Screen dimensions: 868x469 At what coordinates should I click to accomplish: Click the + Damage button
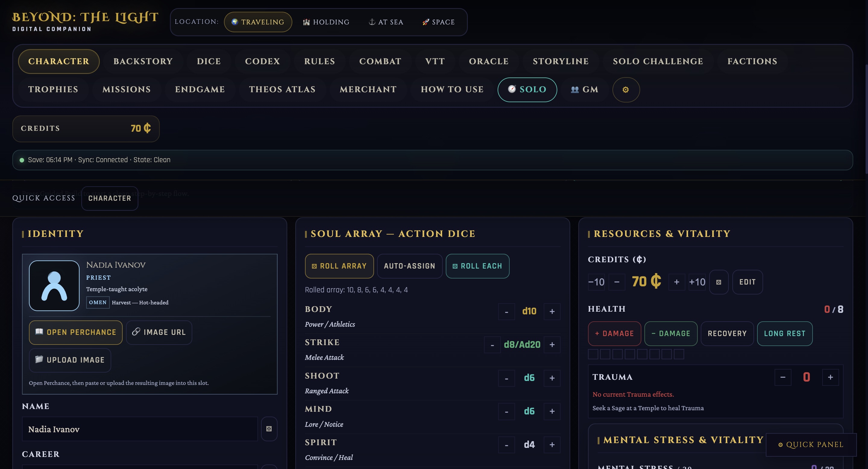pyautogui.click(x=615, y=334)
